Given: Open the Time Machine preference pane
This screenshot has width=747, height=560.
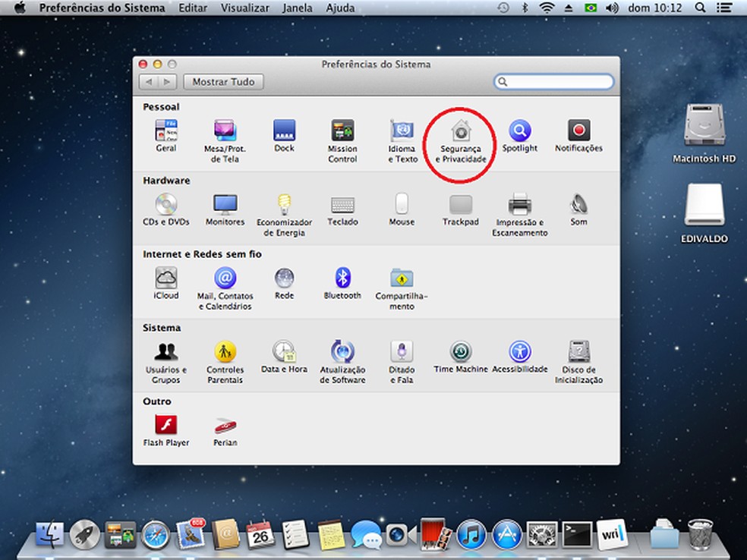Looking at the screenshot, I should coord(461,357).
